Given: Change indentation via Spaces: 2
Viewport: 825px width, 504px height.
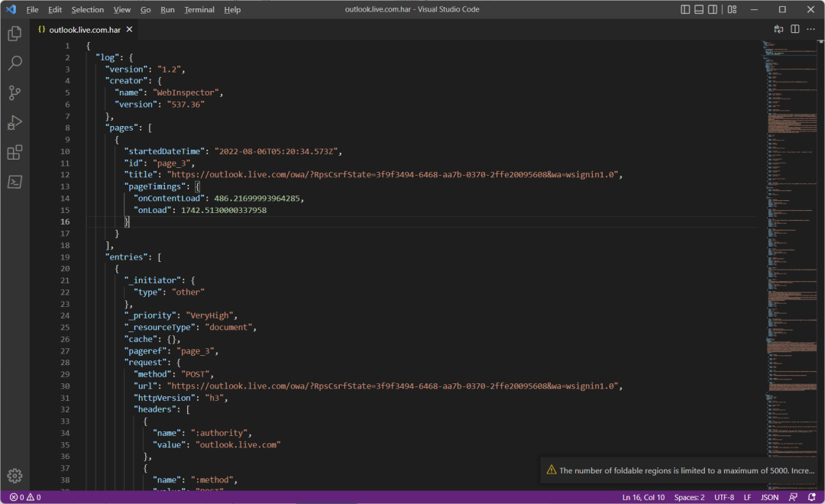Looking at the screenshot, I should pyautogui.click(x=689, y=497).
